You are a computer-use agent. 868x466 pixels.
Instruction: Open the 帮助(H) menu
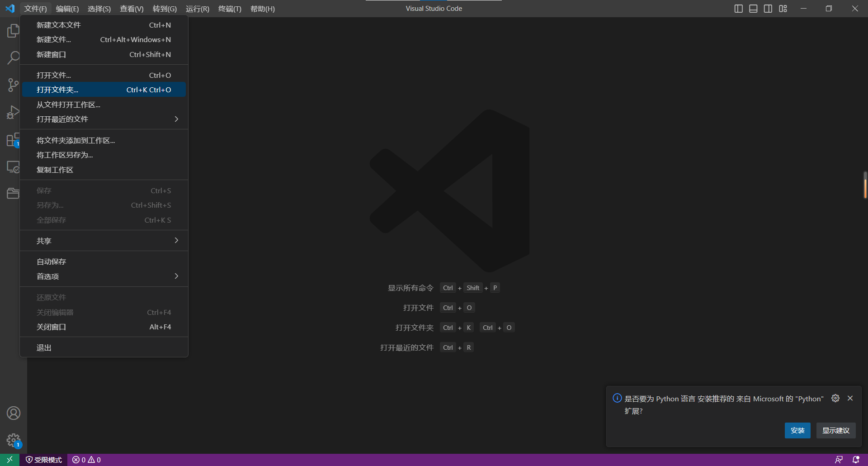pyautogui.click(x=263, y=9)
